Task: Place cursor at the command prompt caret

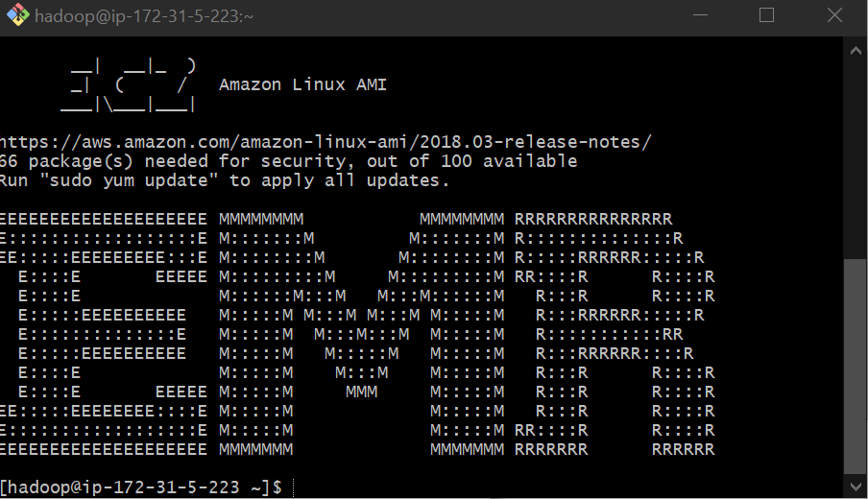Action: pos(294,487)
